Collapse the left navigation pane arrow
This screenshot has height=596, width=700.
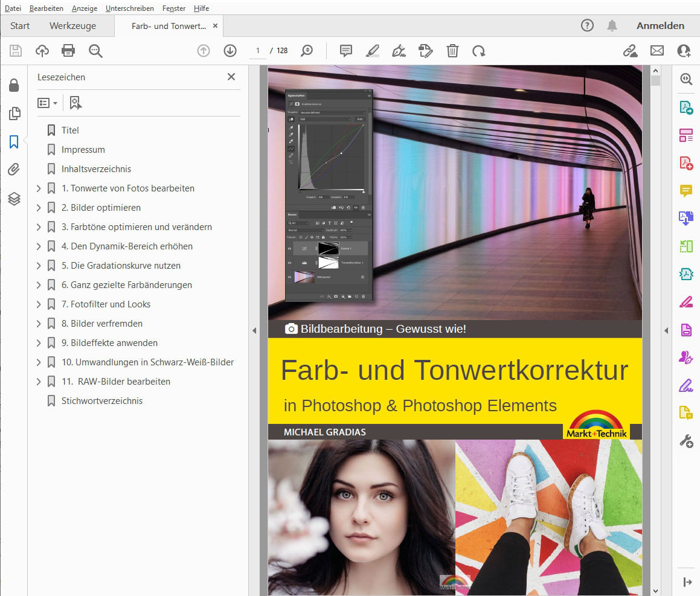(254, 331)
